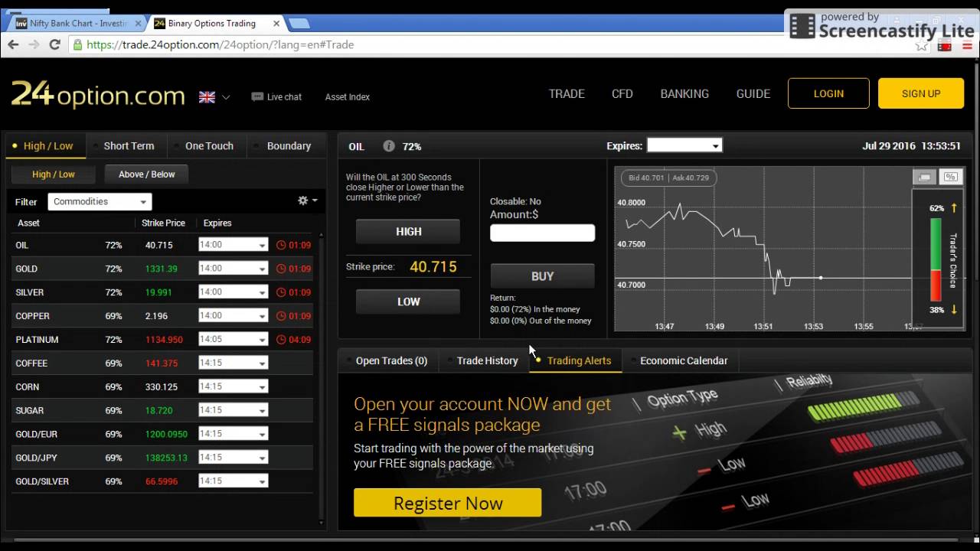
Task: Open the Expires dropdown above the chart
Action: tap(684, 145)
